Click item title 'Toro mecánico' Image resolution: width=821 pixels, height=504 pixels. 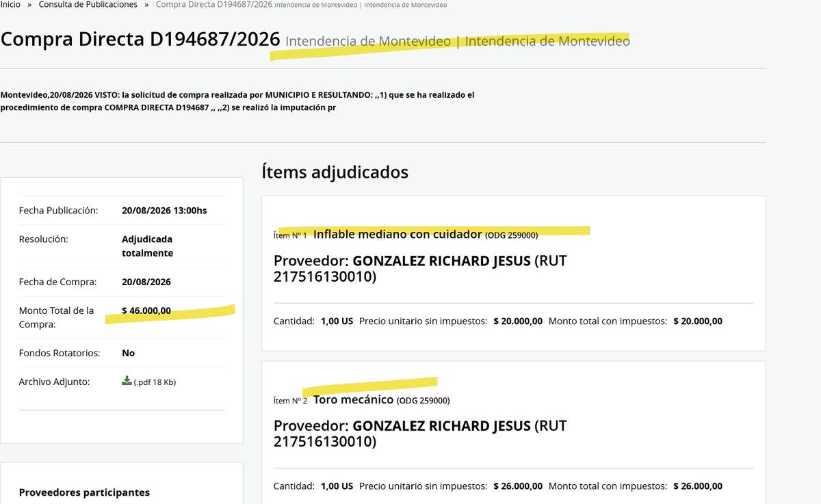tap(353, 399)
